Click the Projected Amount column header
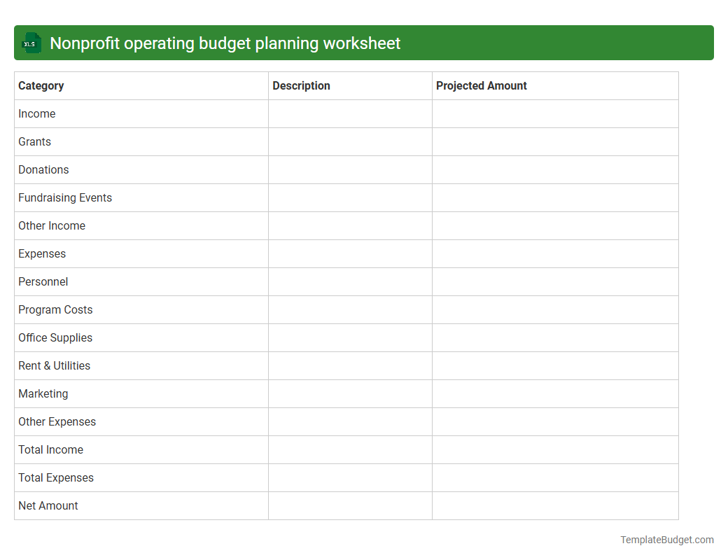 click(x=481, y=85)
